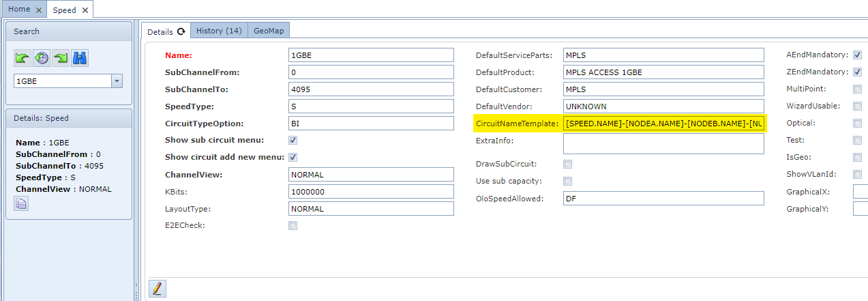The width and height of the screenshot is (868, 301).
Task: Open the 1GBE search dropdown arrow
Action: point(117,81)
